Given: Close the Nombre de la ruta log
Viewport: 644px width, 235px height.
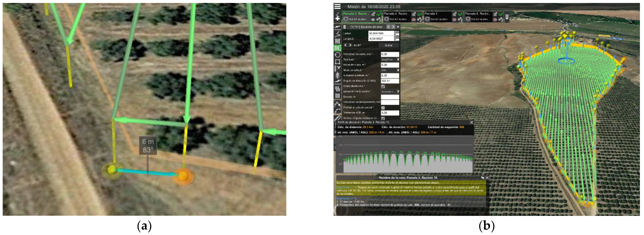Looking at the screenshot, I should [x=487, y=178].
